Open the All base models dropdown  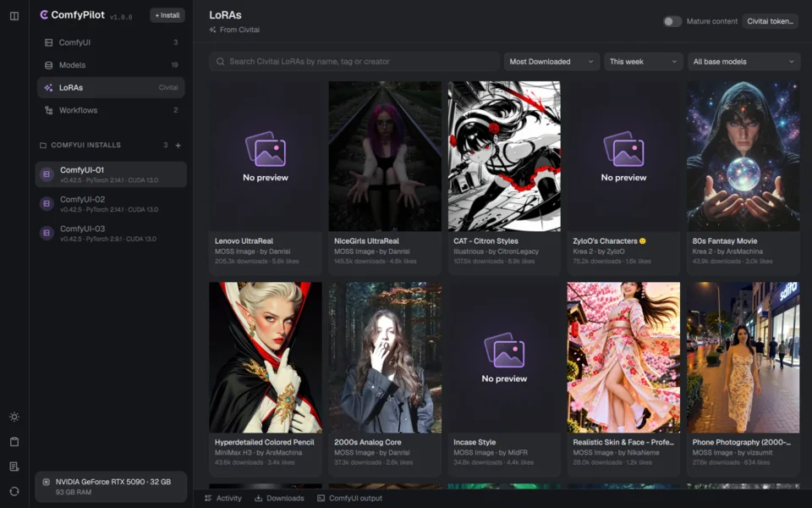743,62
